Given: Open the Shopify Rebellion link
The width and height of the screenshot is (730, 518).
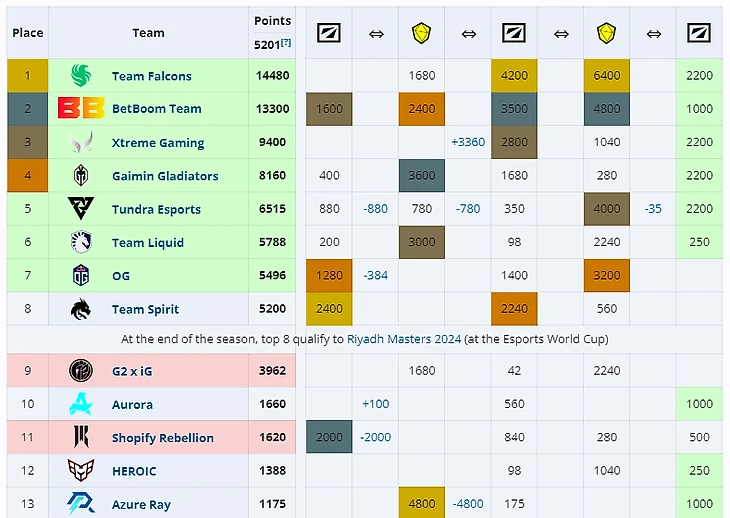Looking at the screenshot, I should pos(163,438).
